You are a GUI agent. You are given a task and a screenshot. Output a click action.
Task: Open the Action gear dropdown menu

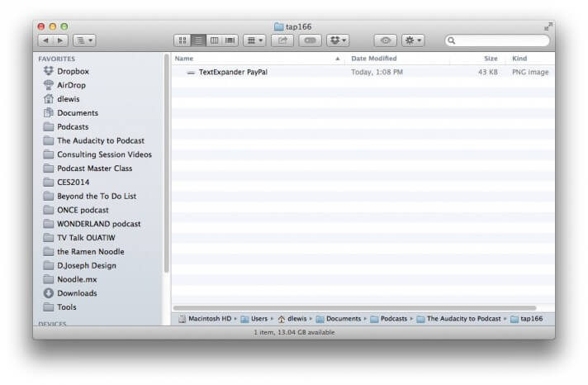pos(413,40)
